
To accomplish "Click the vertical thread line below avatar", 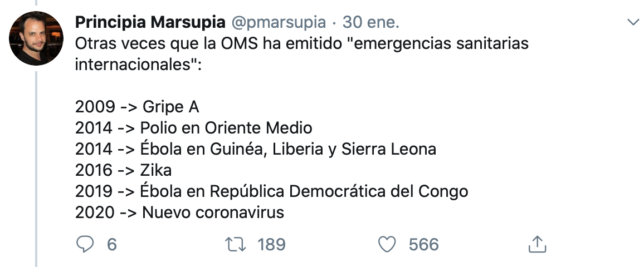I will coord(36,167).
